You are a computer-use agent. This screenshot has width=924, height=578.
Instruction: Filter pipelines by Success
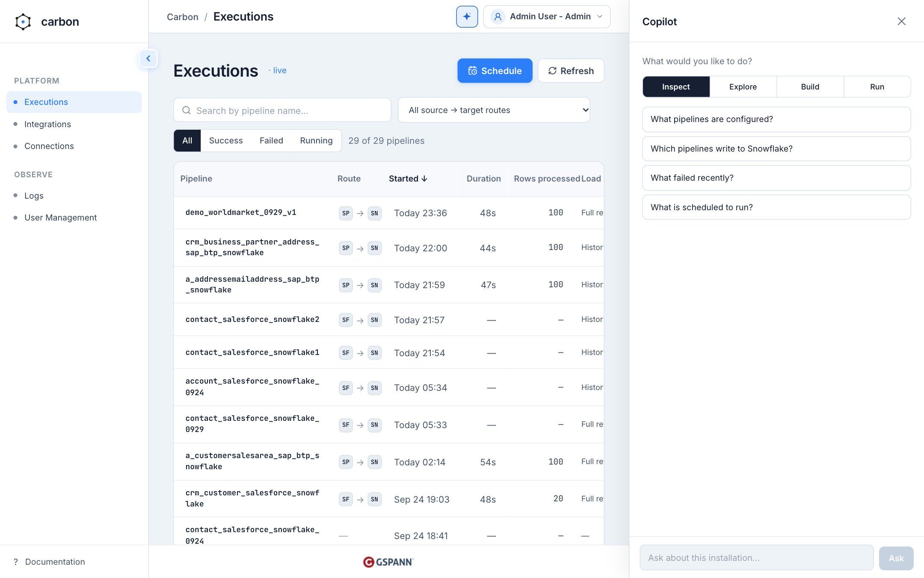(x=226, y=140)
